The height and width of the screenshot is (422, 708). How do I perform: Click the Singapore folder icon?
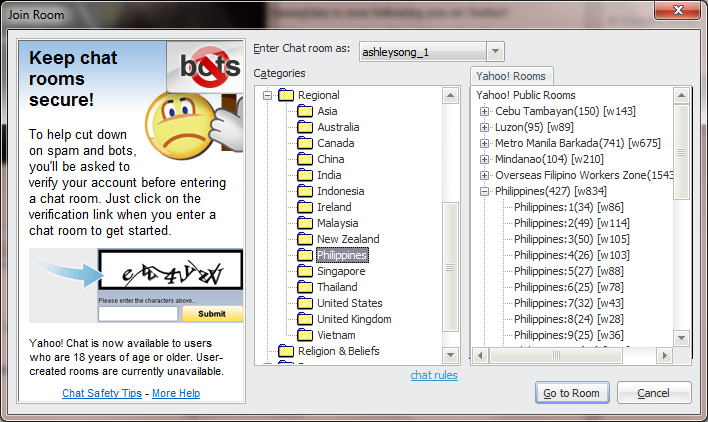305,271
